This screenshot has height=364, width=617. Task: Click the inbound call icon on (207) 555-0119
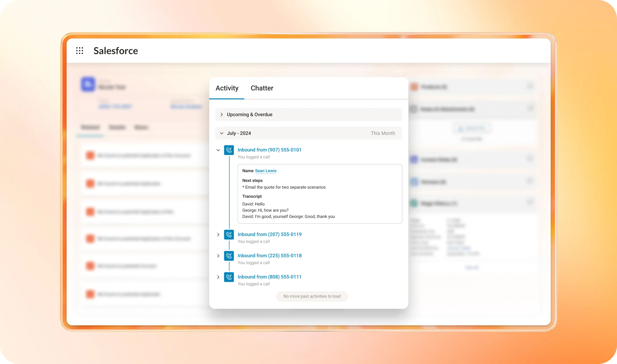(229, 235)
